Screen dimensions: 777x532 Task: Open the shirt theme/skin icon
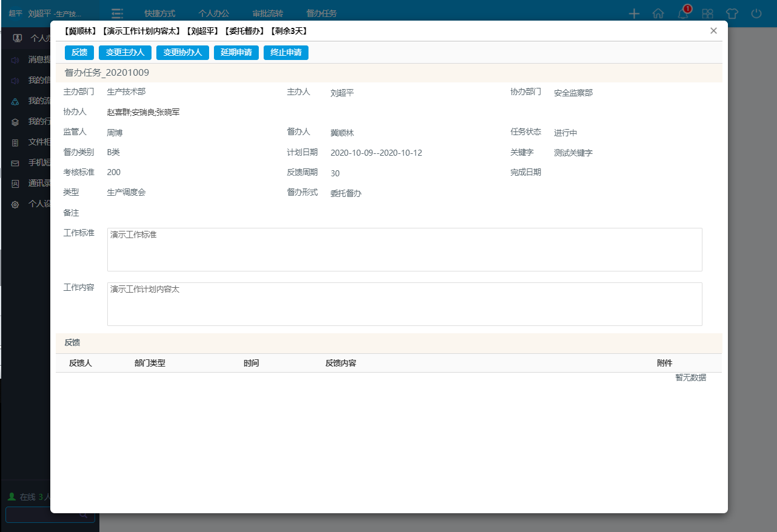point(732,13)
